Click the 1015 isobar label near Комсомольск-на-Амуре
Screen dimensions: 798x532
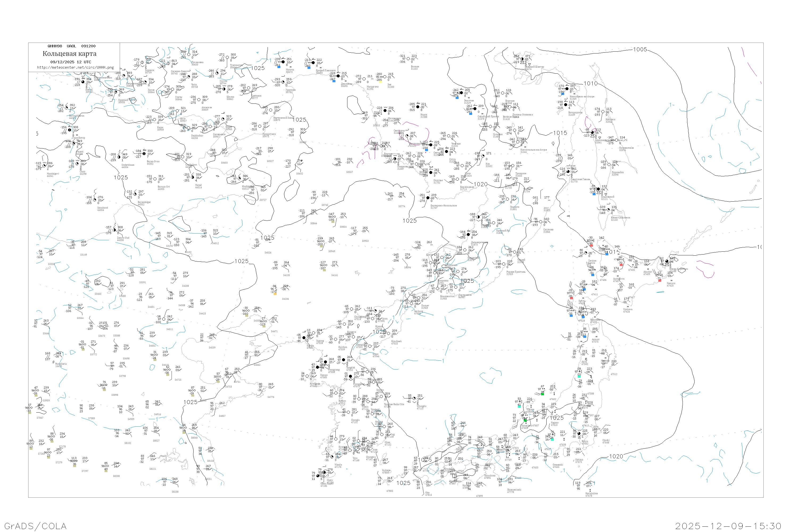pyautogui.click(x=560, y=133)
